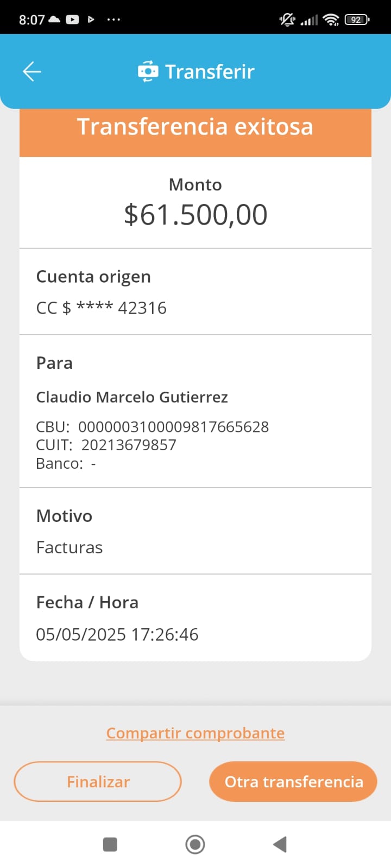
Task: Tap the back arrow icon
Action: (32, 72)
